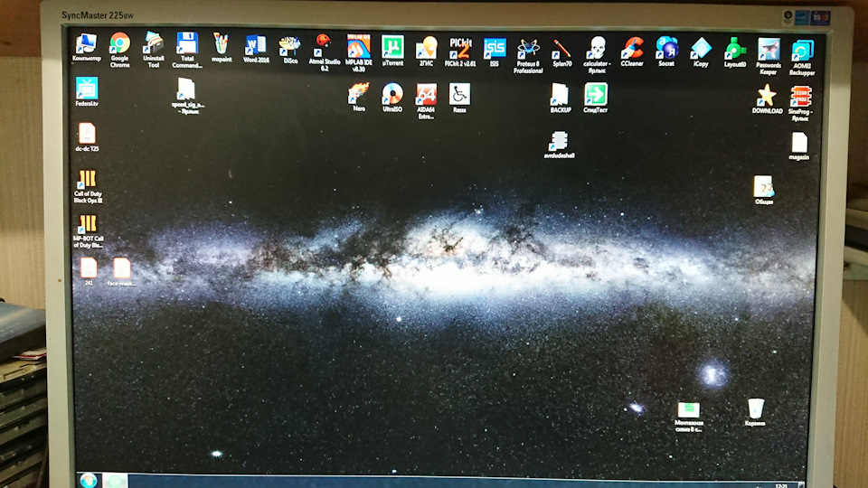
Task: Launch MP-BOT Call of Duty shortcut
Action: pos(88,231)
